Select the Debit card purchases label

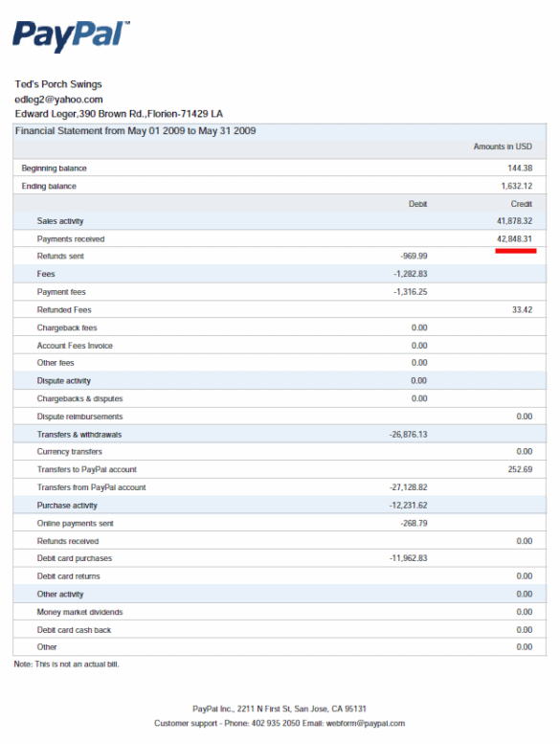75,558
